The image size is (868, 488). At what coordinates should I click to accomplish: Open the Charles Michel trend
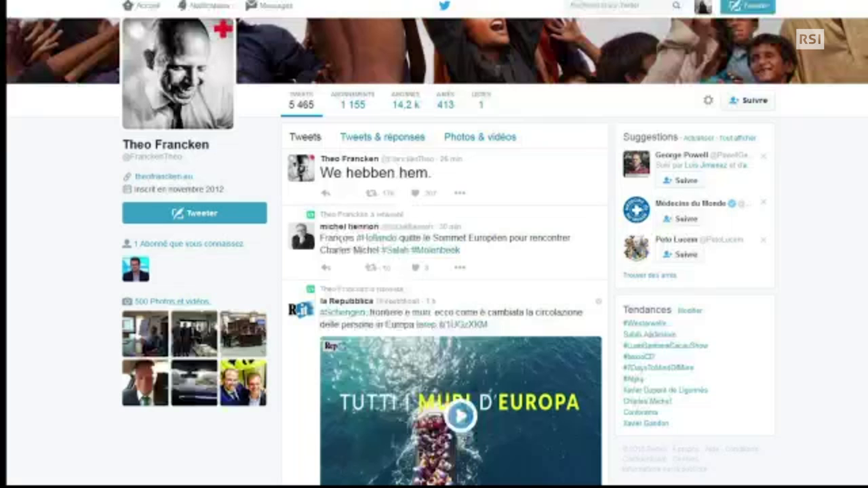(x=647, y=401)
